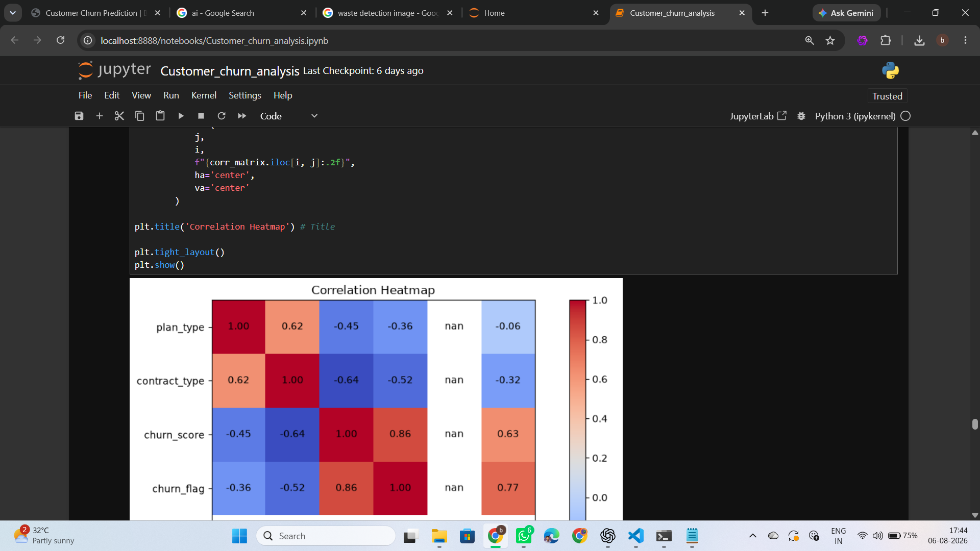Click the Trusted notebook button

(x=887, y=96)
